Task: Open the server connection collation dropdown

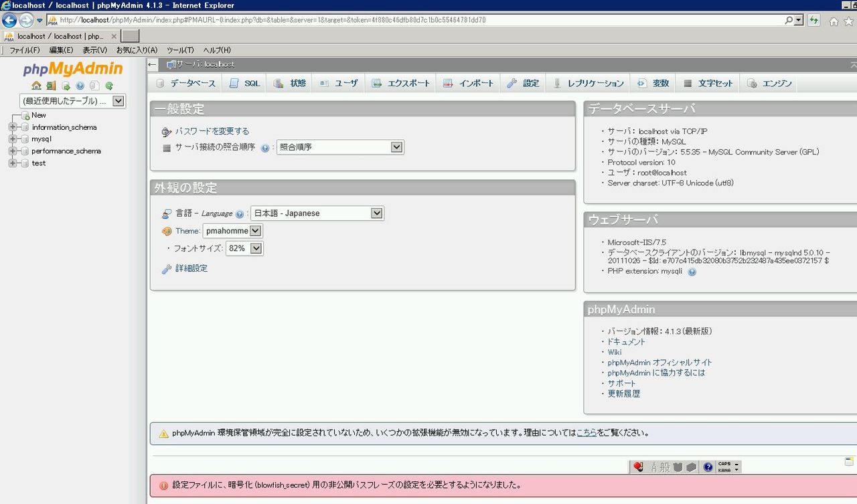Action: [340, 147]
